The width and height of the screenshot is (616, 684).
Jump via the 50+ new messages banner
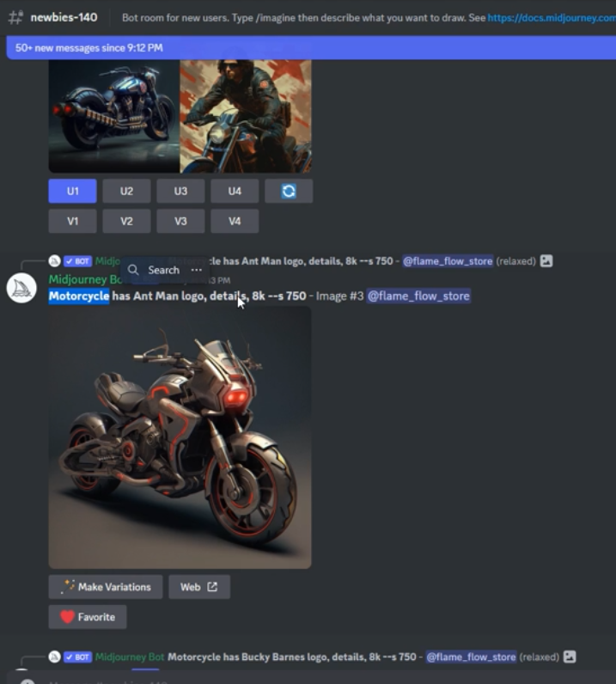coord(308,47)
